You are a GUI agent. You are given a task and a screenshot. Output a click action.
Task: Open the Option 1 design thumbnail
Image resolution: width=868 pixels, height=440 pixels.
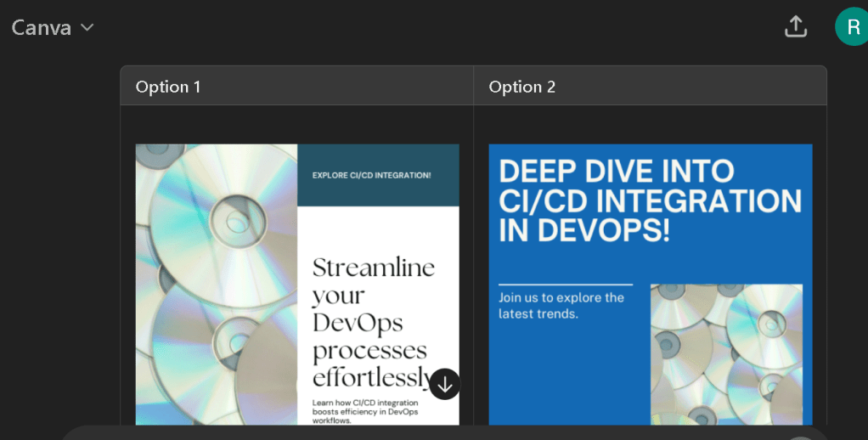[x=297, y=285]
